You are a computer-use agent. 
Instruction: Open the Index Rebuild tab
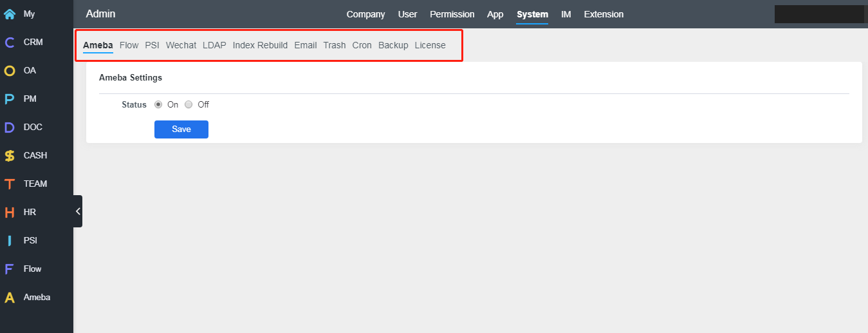click(x=260, y=45)
